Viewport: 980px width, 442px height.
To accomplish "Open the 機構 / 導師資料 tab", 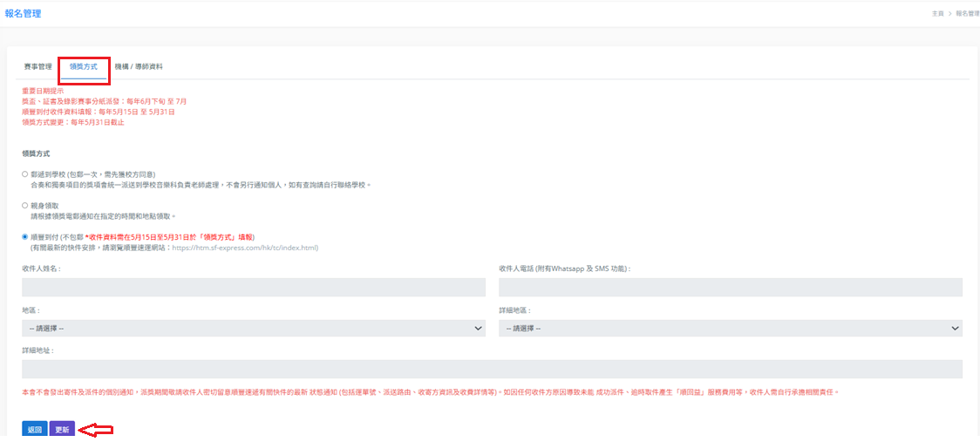I will [139, 66].
